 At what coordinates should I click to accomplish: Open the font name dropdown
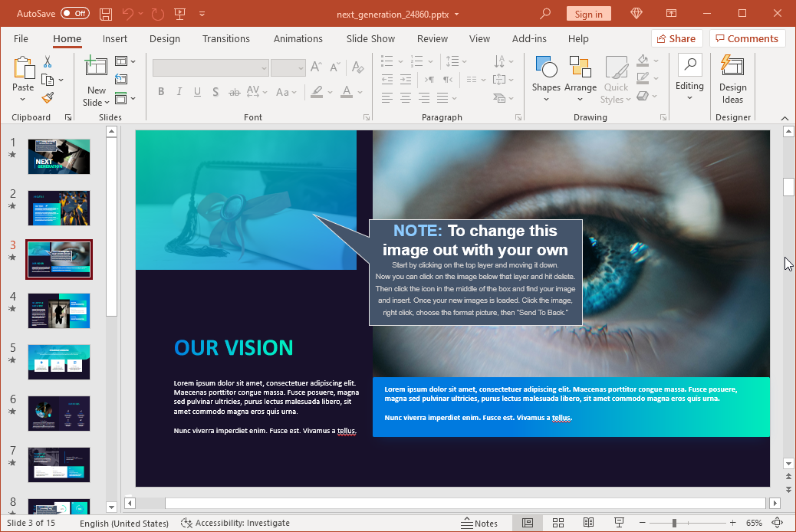tap(264, 67)
